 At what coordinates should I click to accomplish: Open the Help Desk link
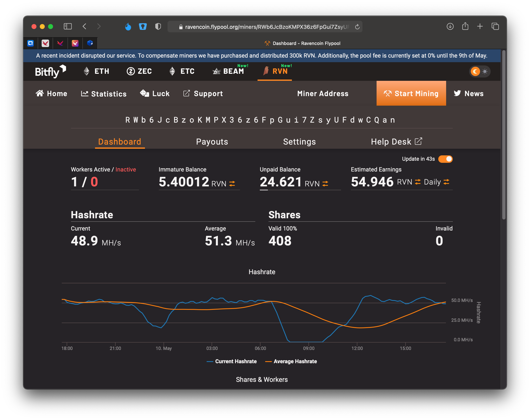(x=396, y=142)
